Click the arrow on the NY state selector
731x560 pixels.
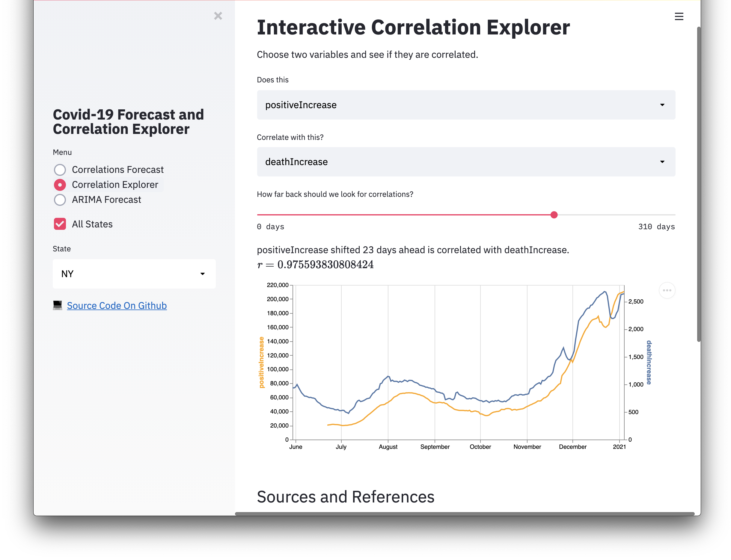click(x=202, y=274)
